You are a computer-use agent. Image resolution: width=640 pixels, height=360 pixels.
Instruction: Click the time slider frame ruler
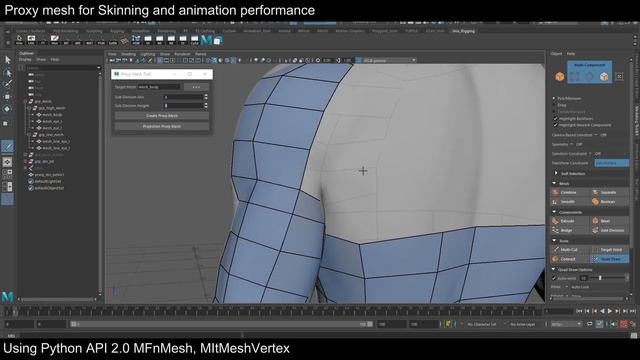[x=273, y=311]
